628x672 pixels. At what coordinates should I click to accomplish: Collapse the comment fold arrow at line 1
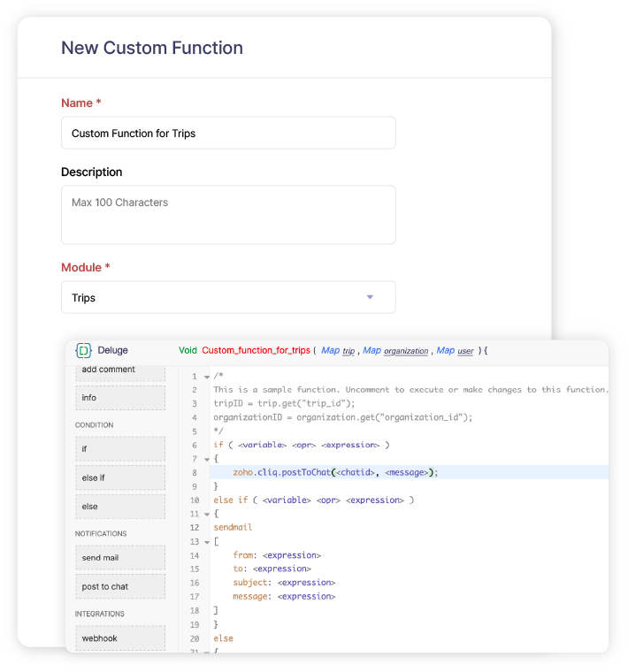point(207,378)
